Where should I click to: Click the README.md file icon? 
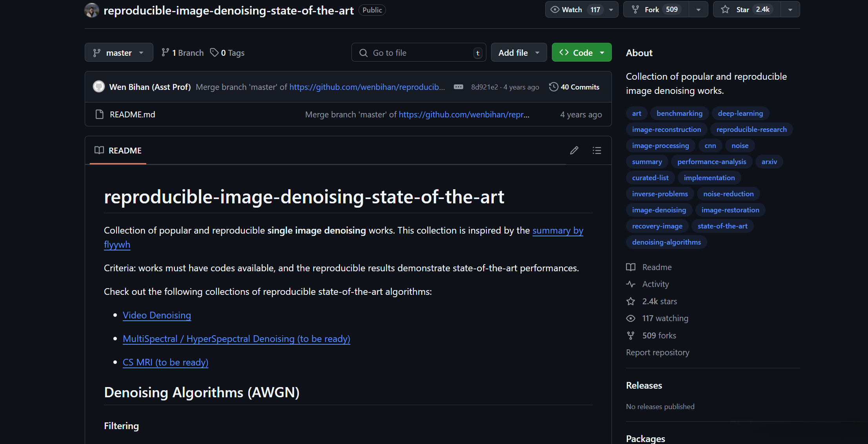99,114
